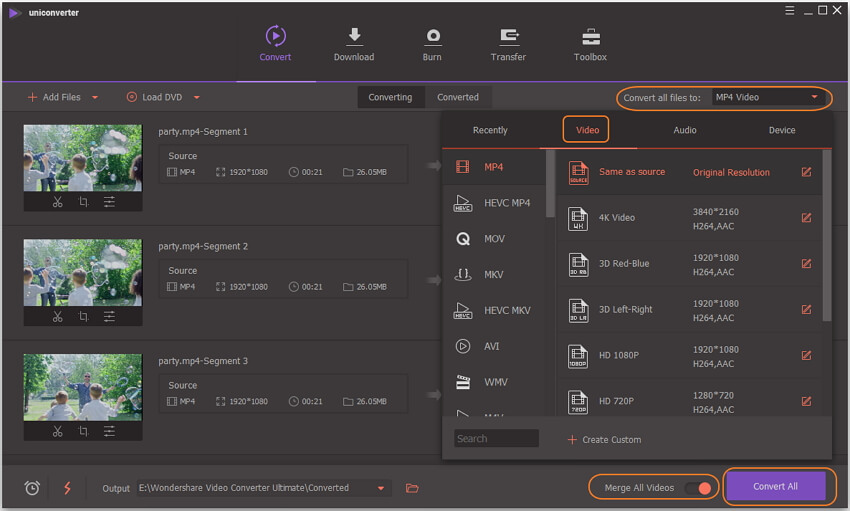Choose the 3D Red-Blue preset
Screen dimensions: 850x511
click(690, 263)
